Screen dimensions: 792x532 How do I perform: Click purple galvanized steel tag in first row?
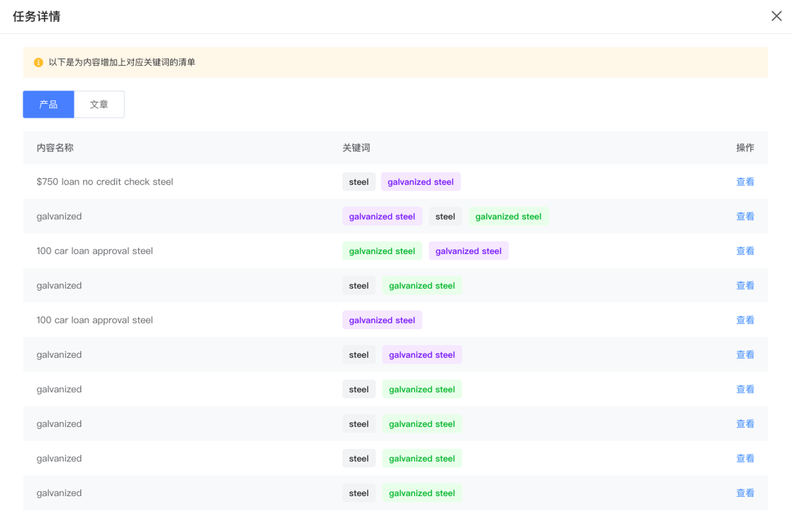tap(420, 182)
